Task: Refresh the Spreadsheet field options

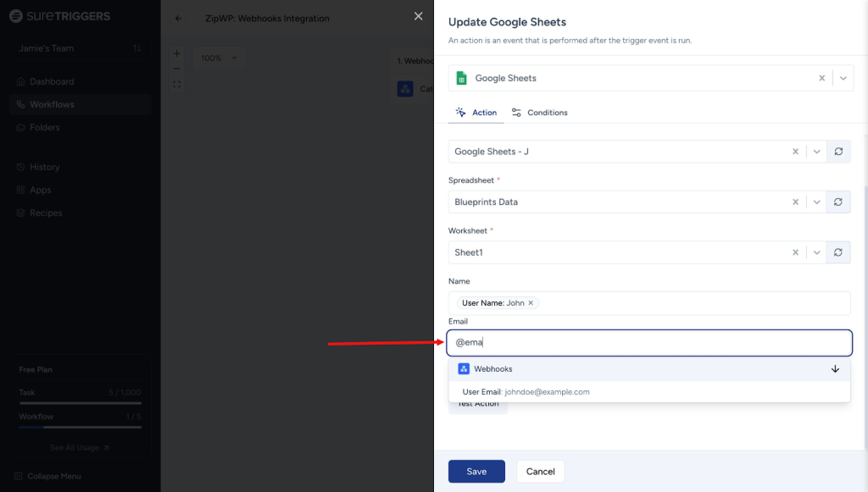Action: (x=838, y=202)
